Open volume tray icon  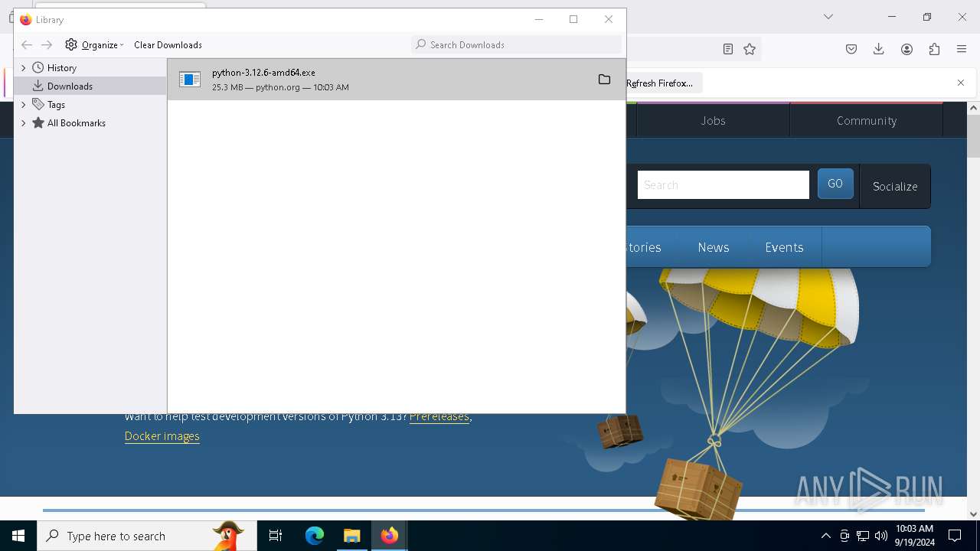881,536
